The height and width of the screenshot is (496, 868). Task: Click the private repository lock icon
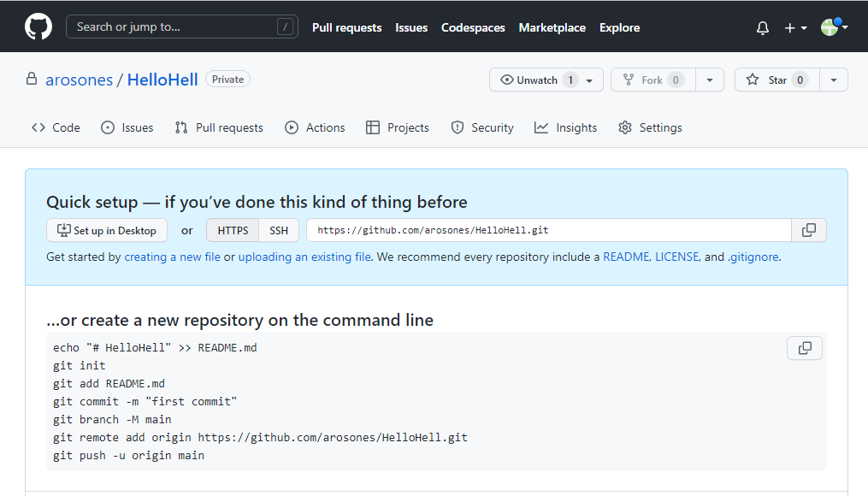point(32,80)
